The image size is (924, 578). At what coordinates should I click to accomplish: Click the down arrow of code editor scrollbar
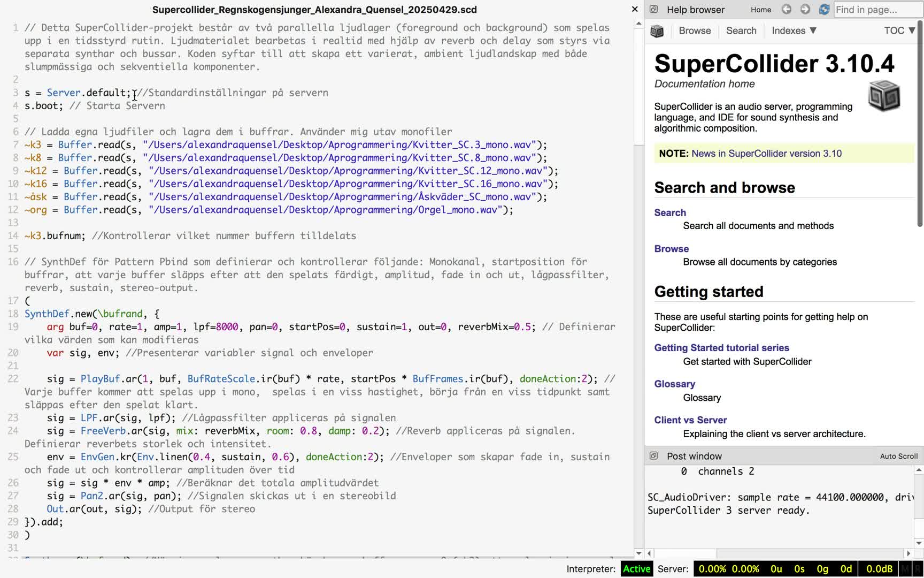(638, 553)
